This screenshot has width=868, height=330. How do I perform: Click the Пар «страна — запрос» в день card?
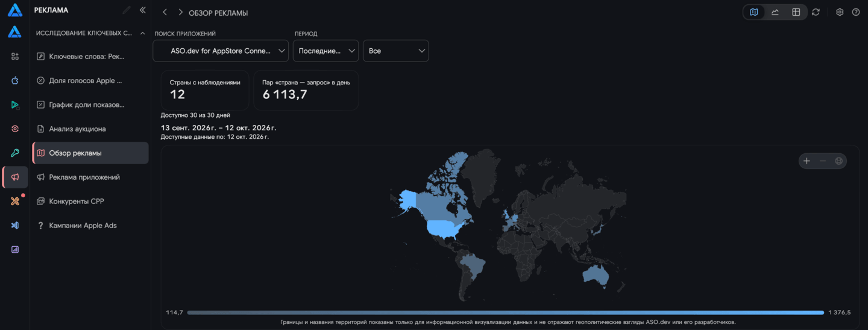(306, 90)
